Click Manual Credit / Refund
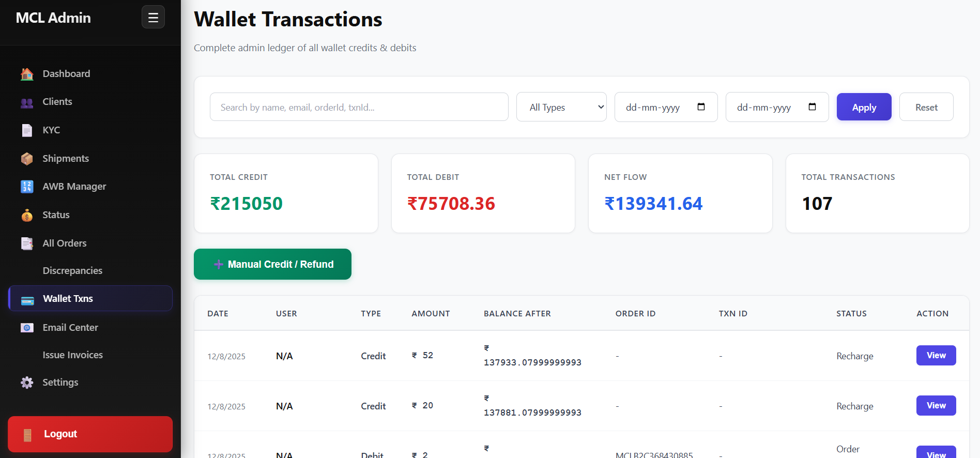Image resolution: width=980 pixels, height=458 pixels. pos(272,264)
